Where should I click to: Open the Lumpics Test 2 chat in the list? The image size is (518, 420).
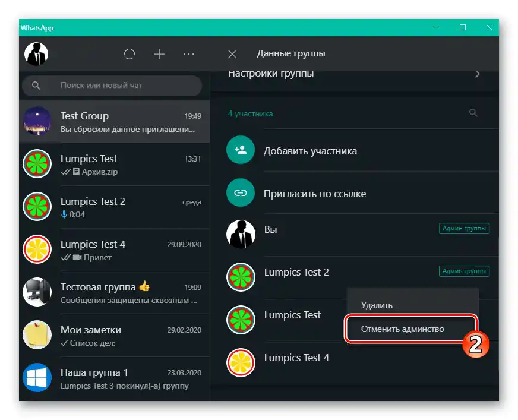pyautogui.click(x=114, y=207)
